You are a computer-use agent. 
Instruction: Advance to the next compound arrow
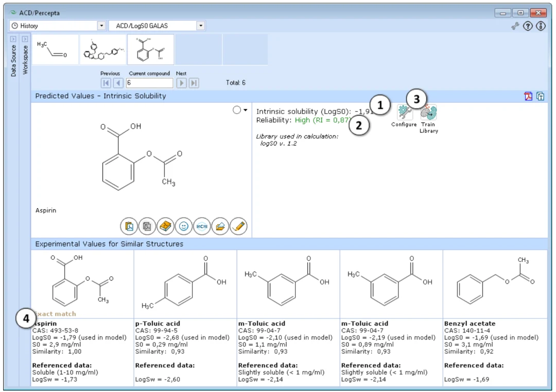click(181, 83)
